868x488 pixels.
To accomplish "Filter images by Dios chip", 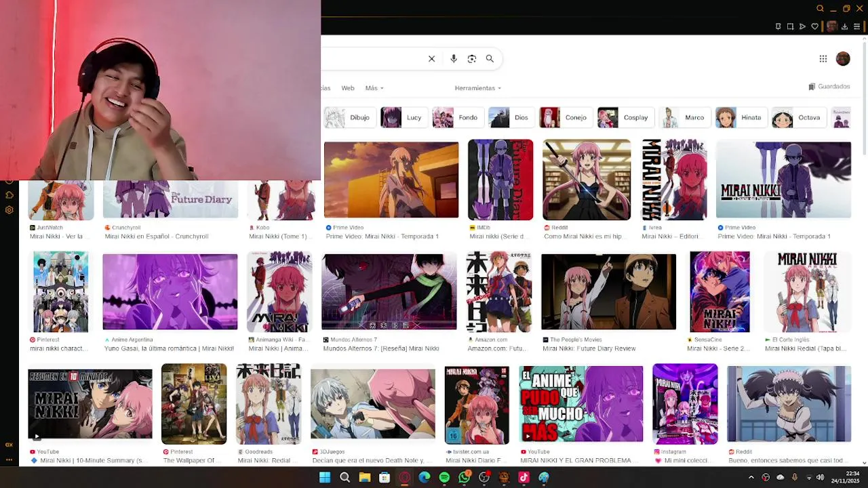I will 511,117.
